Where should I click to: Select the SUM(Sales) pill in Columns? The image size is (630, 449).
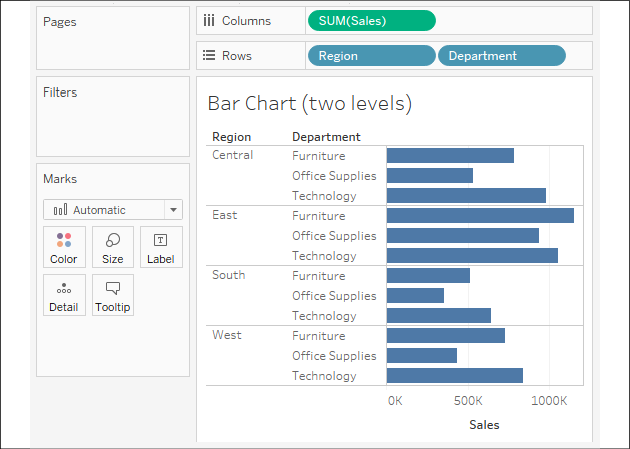coord(371,21)
